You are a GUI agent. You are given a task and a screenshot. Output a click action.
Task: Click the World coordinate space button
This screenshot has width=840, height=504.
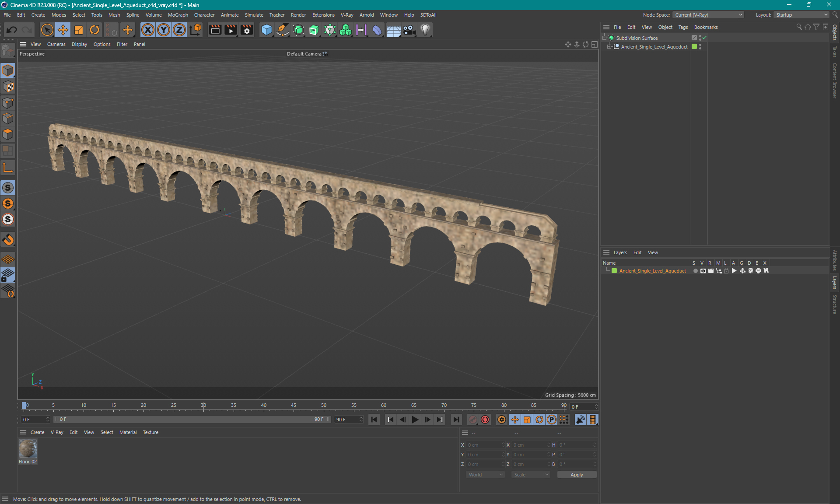coord(484,474)
